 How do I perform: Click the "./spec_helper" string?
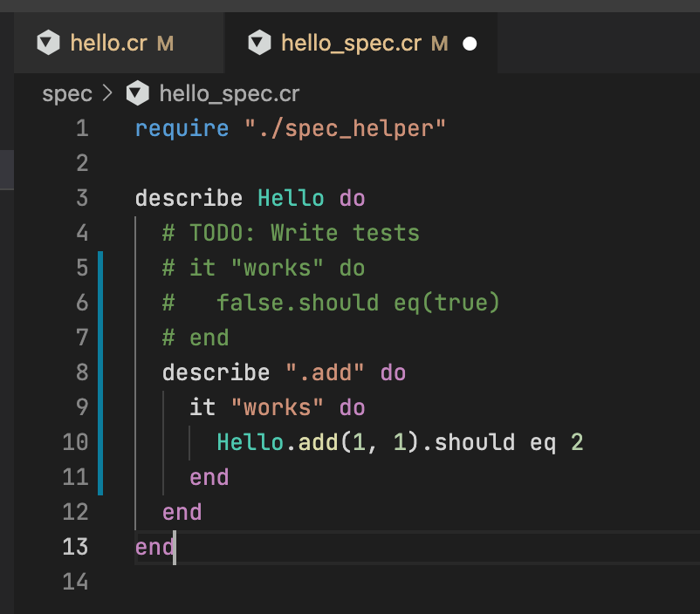[345, 129]
